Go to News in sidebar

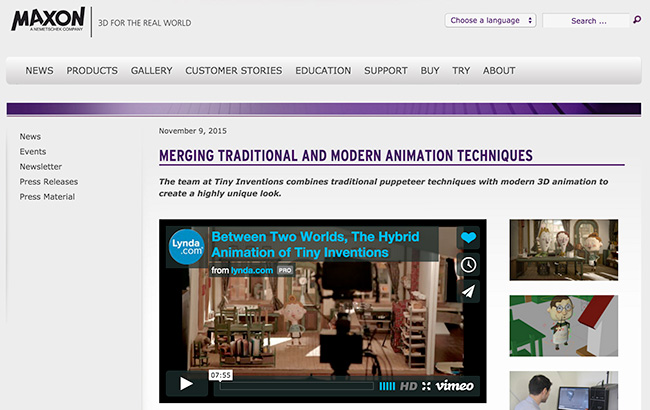(x=30, y=136)
